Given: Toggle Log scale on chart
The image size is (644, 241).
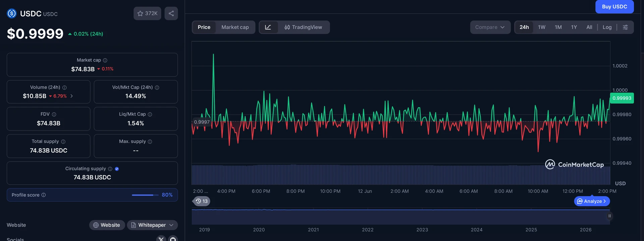Looking at the screenshot, I should tap(607, 27).
